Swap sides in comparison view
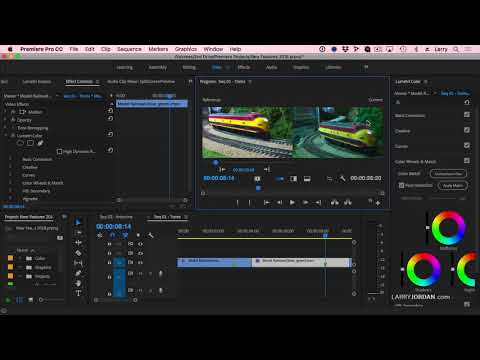Image resolution: width=480 pixels, height=360 pixels. click(x=329, y=179)
